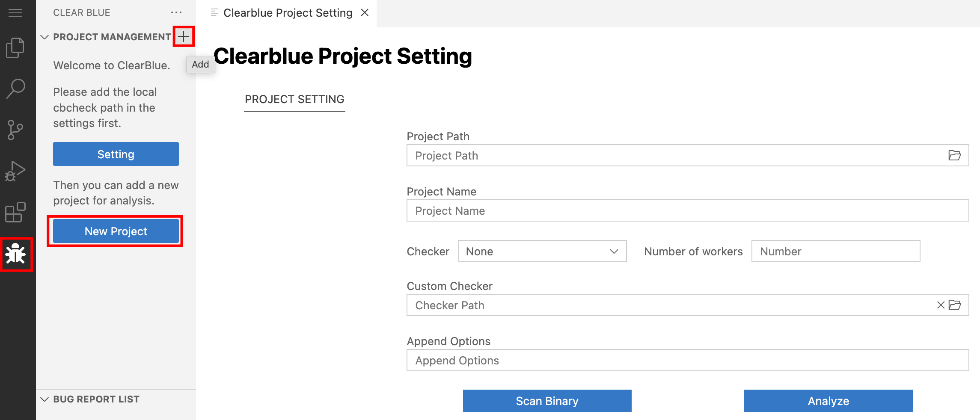Browse folder icon in Custom Checker field
This screenshot has height=420, width=980.
(x=955, y=305)
